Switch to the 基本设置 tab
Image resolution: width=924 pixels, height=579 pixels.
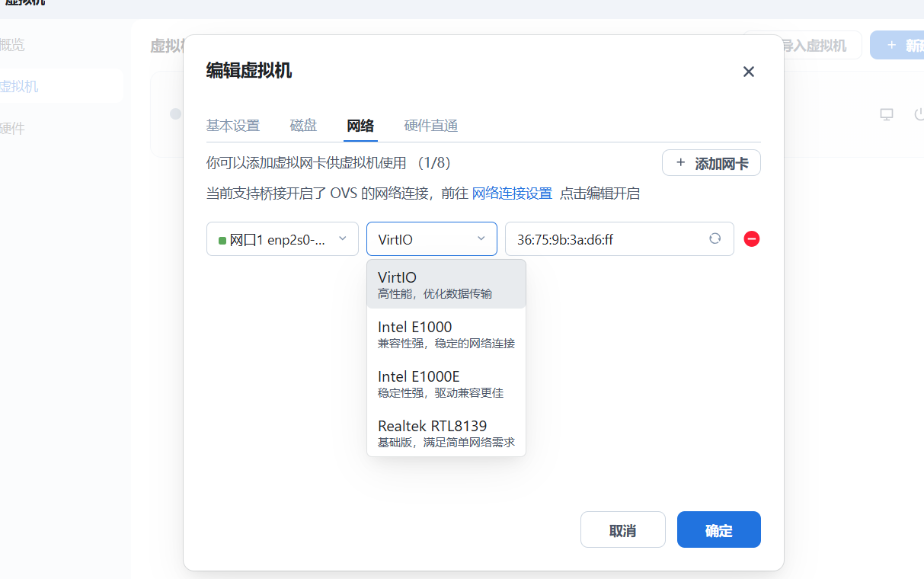[232, 126]
